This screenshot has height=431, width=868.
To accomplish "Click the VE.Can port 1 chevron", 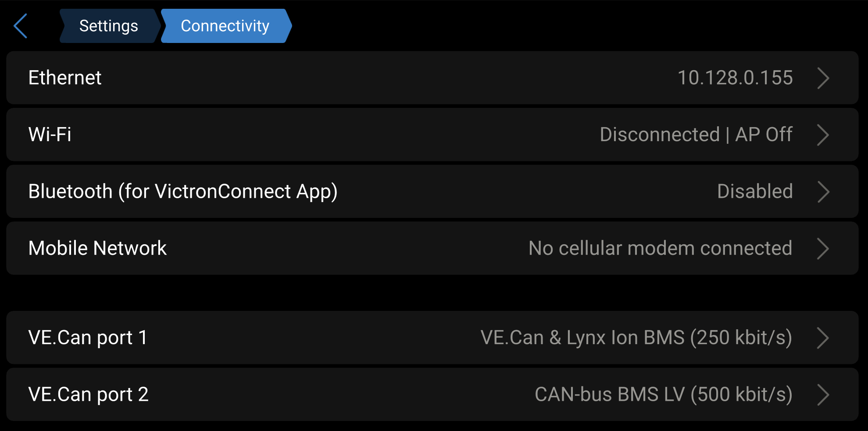I will coord(823,338).
